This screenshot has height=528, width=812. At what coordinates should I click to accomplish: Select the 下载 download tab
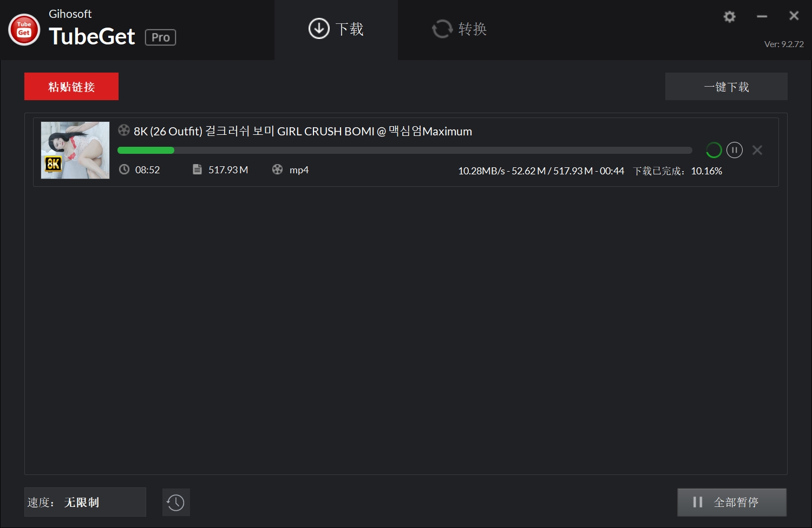(336, 29)
